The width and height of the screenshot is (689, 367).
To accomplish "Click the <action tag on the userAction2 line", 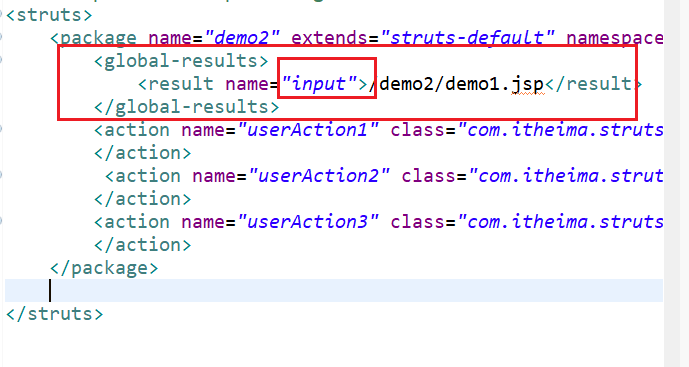I will coord(143,176).
